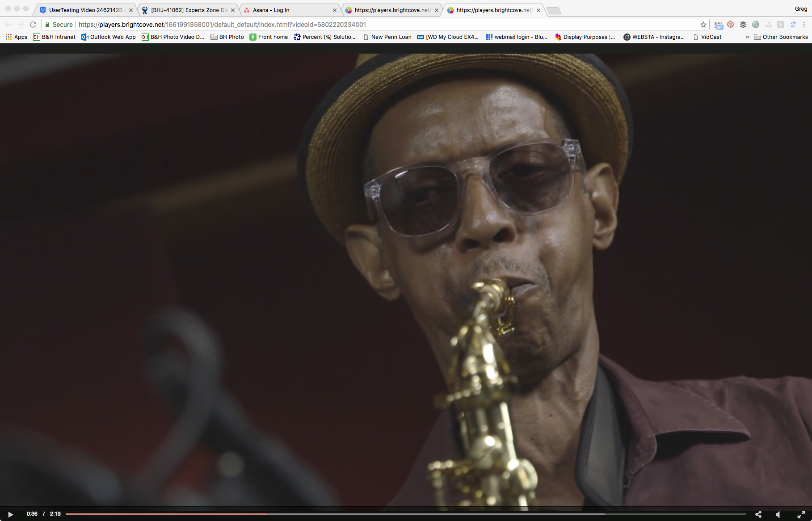Screen dimensions: 812x521
Task: Click the 2:19 total duration text
Action: 55,514
